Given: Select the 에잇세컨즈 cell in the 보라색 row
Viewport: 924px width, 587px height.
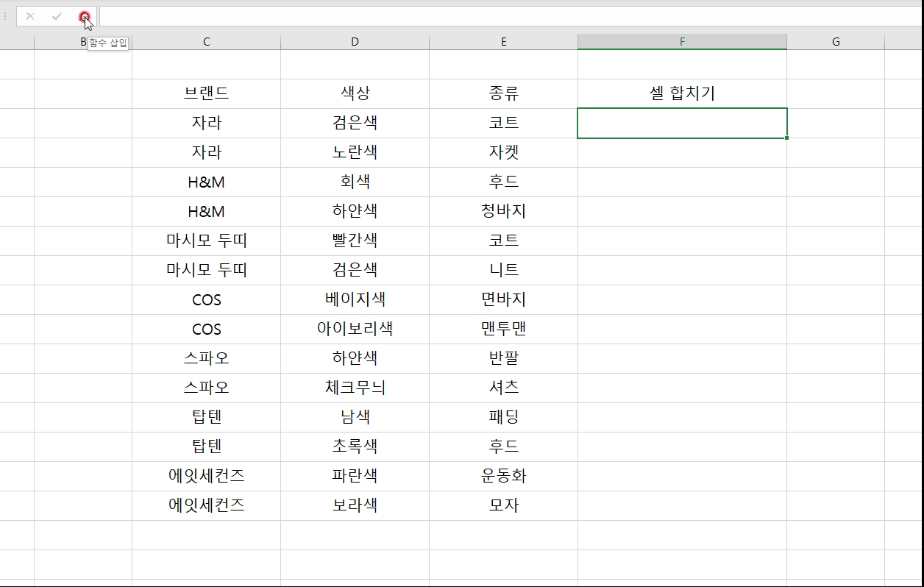Looking at the screenshot, I should (x=207, y=505).
